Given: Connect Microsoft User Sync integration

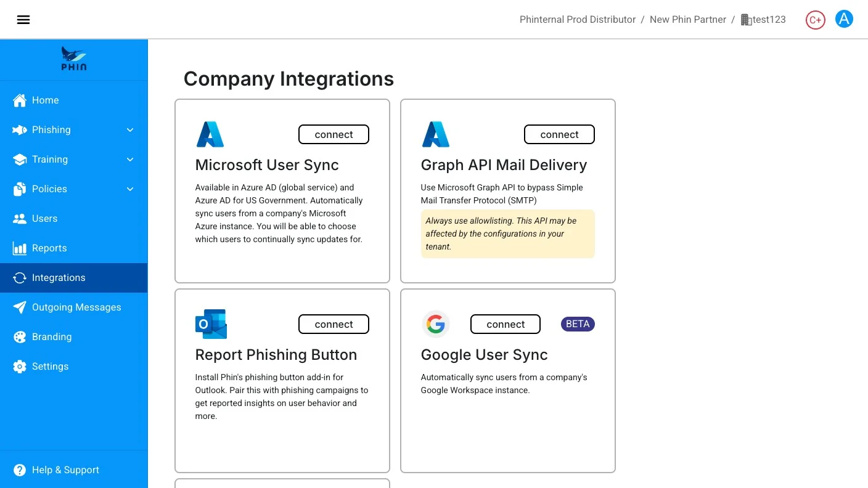Looking at the screenshot, I should tap(334, 134).
